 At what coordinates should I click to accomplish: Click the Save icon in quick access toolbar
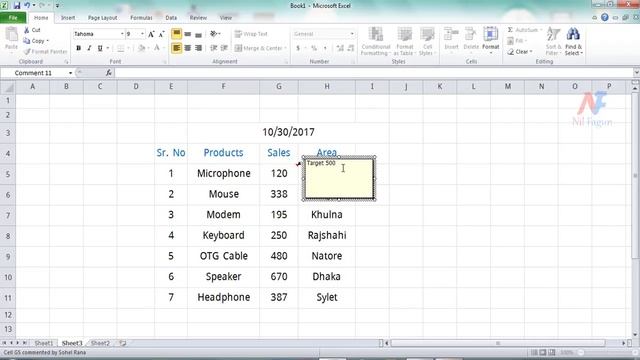click(x=17, y=6)
